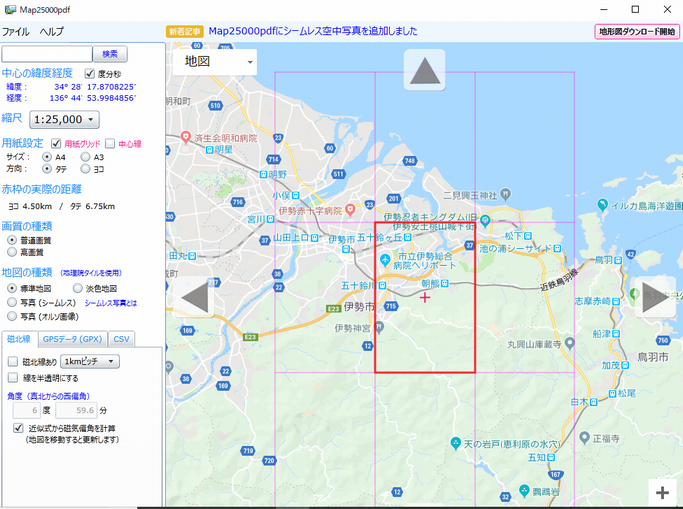Open the ファイル menu
The height and width of the screenshot is (509, 683).
[x=16, y=31]
